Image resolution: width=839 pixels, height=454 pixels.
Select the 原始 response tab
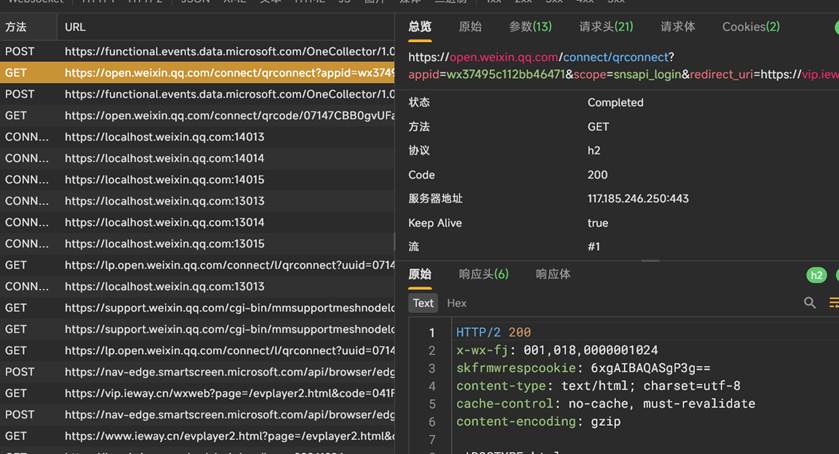pos(420,275)
